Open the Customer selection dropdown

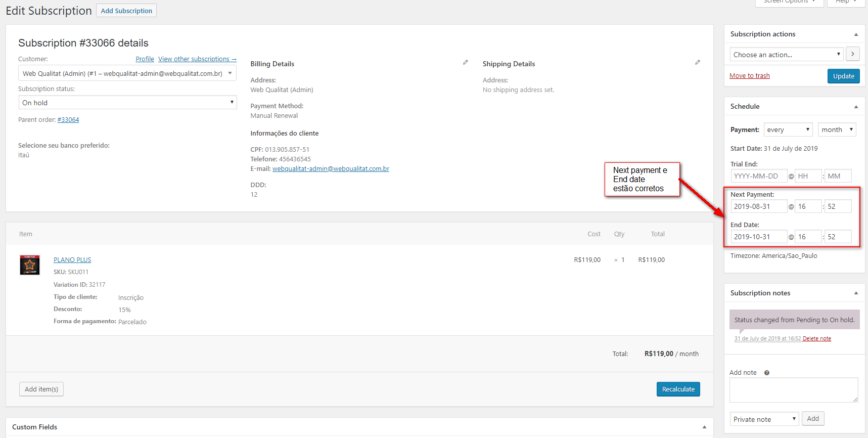[x=127, y=73]
